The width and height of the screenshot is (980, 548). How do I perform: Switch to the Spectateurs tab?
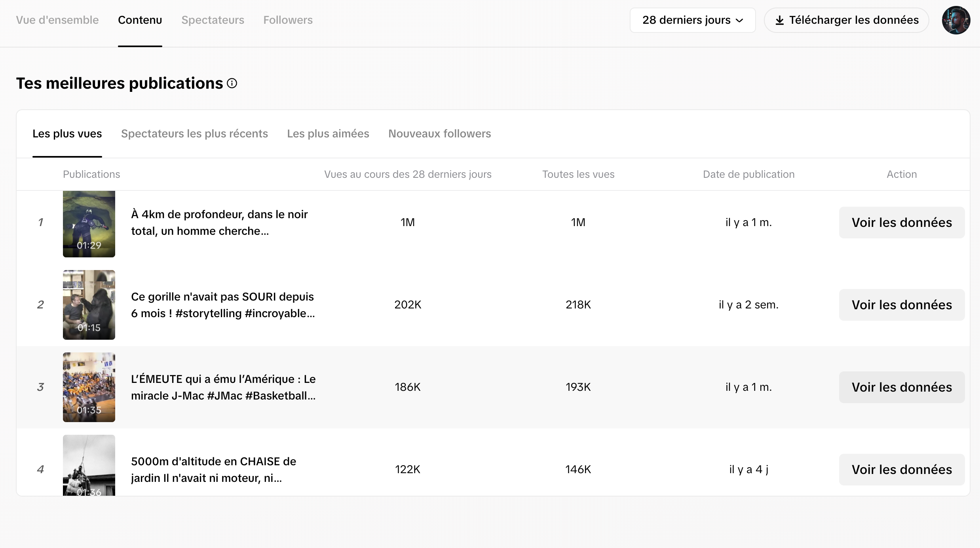coord(213,20)
